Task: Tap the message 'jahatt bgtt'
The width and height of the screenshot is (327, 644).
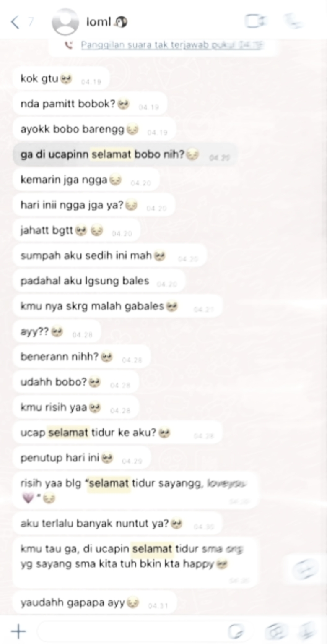Action: [76, 230]
